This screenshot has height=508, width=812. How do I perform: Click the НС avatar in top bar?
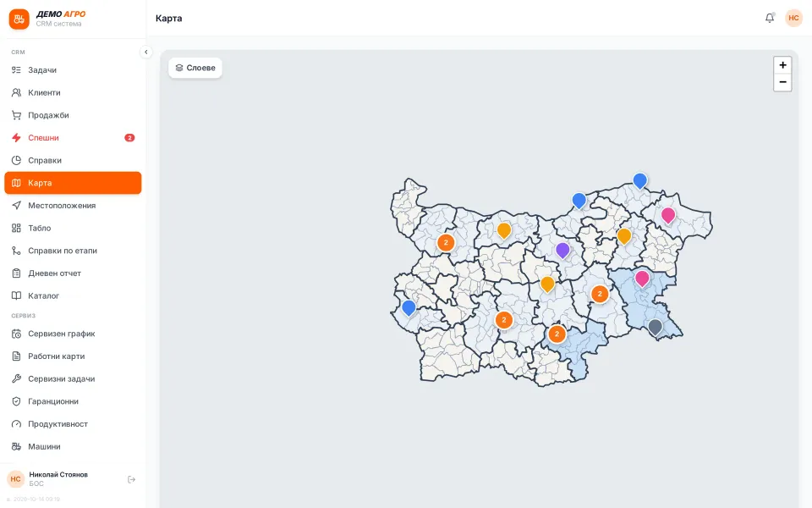coord(793,18)
